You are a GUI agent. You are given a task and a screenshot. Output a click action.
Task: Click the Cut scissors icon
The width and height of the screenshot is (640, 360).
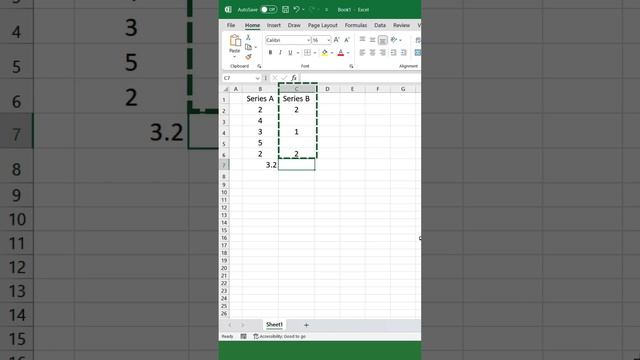[248, 38]
